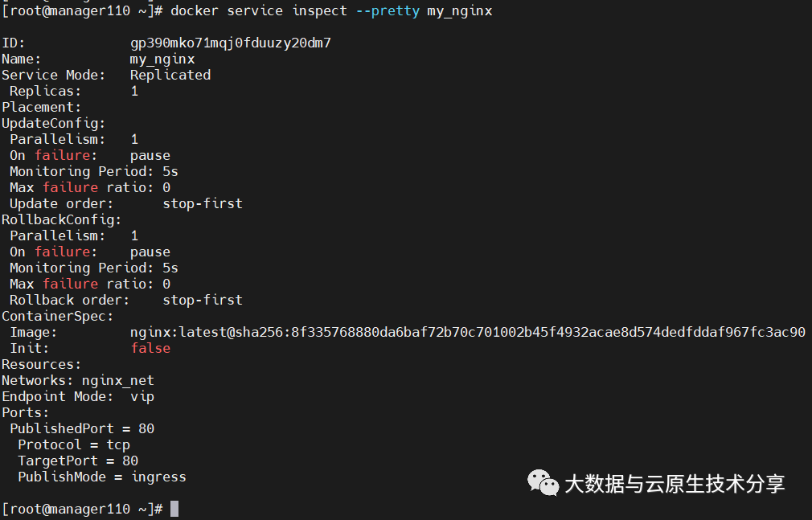Click the Replicated service mode value
812x520 pixels.
coord(170,75)
